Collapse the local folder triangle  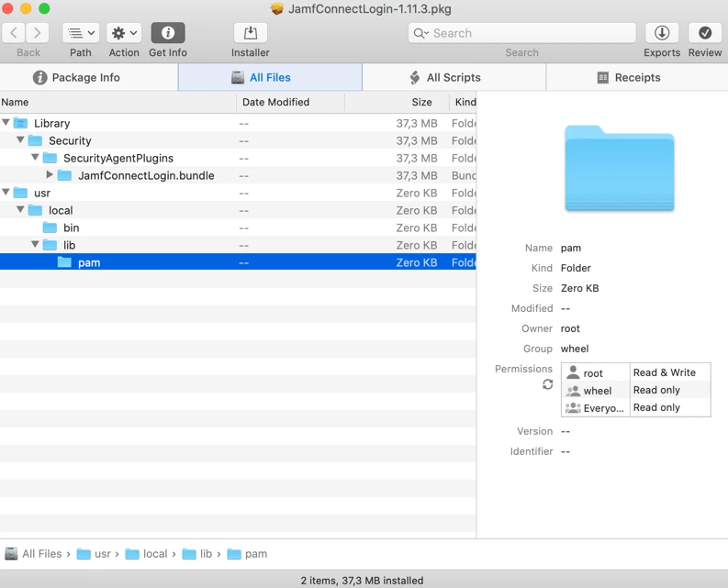point(20,210)
